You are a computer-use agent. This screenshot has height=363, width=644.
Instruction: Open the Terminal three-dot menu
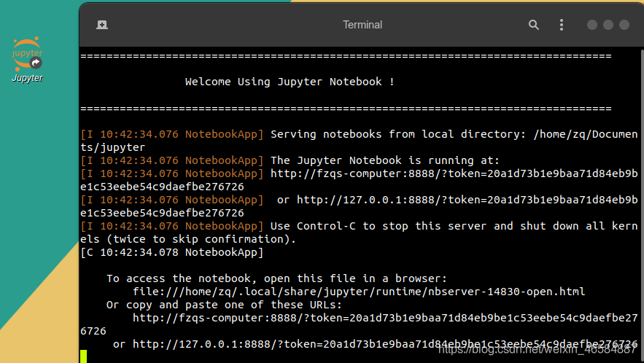tap(562, 25)
